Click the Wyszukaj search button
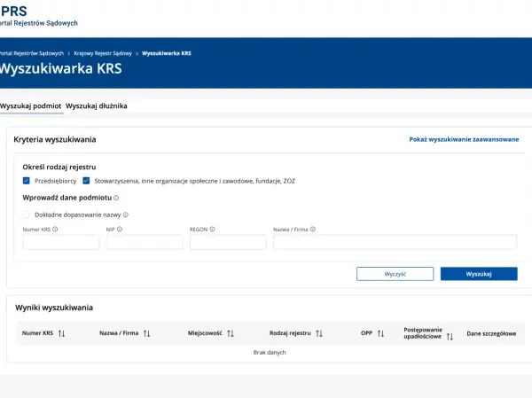Viewport: 532px width, 398px height. [479, 274]
